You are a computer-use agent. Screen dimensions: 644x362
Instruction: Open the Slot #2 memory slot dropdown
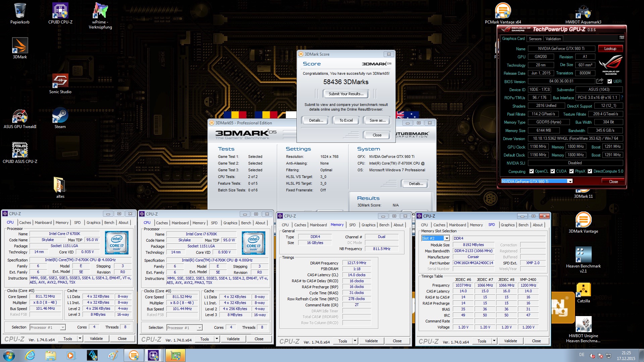click(x=447, y=238)
